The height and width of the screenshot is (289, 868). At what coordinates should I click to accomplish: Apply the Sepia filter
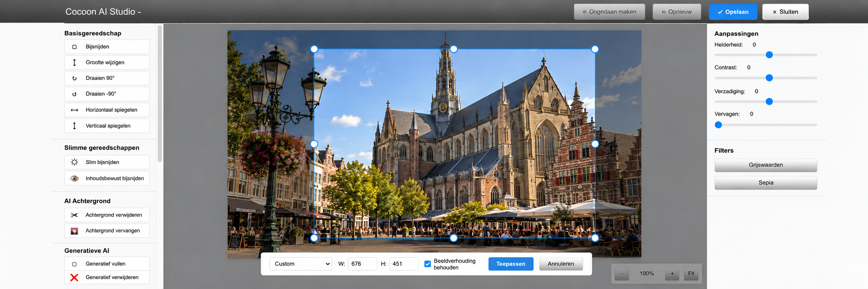[x=766, y=183]
